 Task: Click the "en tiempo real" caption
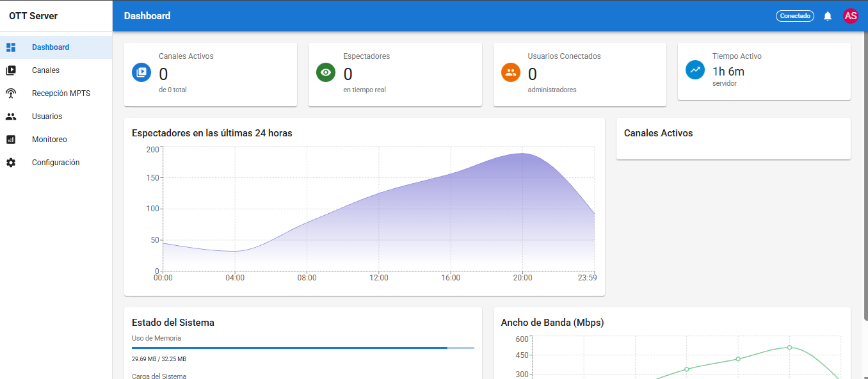(x=364, y=90)
